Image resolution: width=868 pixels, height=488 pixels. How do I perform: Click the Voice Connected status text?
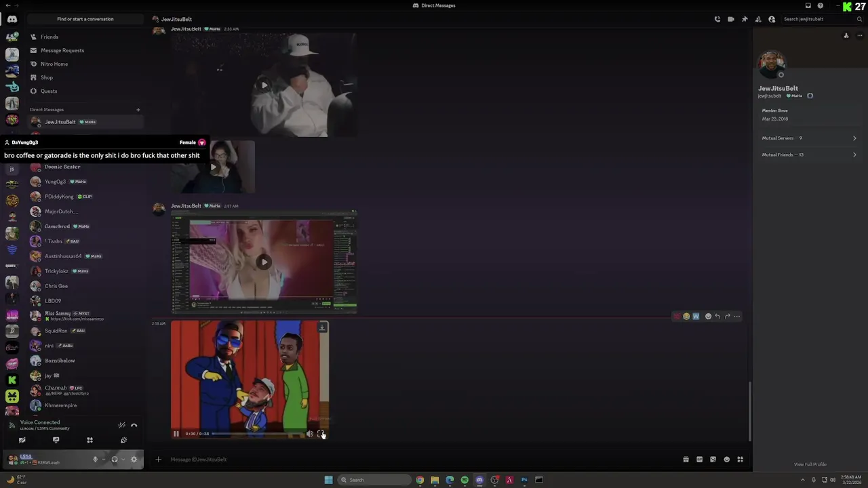pos(40,422)
